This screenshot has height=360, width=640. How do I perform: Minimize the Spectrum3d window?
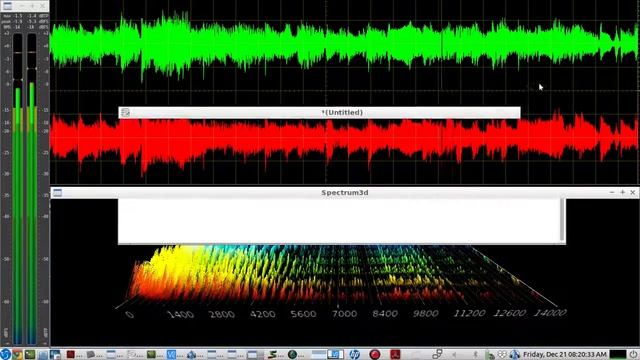pyautogui.click(x=612, y=192)
